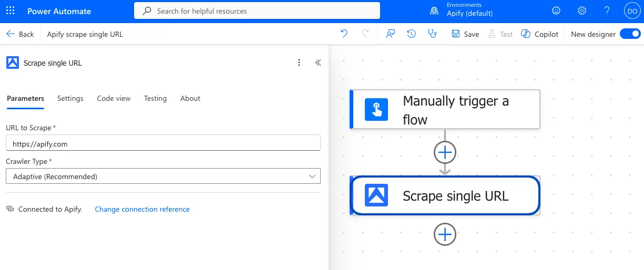Image resolution: width=644 pixels, height=270 pixels.
Task: Add step below Scrape single URL node
Action: [445, 234]
